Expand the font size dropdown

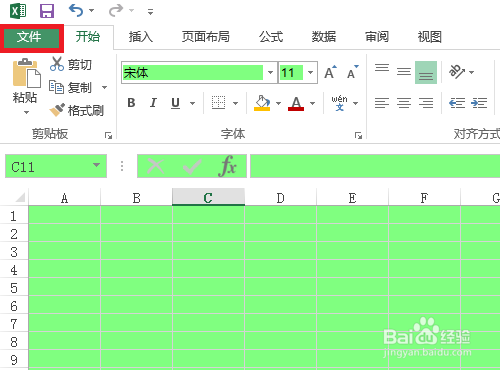coord(310,72)
